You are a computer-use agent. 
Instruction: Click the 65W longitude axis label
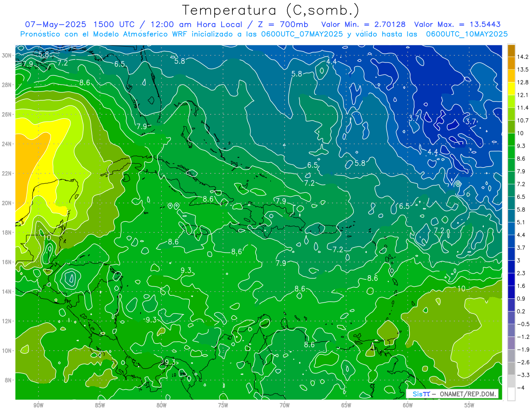tap(346, 405)
